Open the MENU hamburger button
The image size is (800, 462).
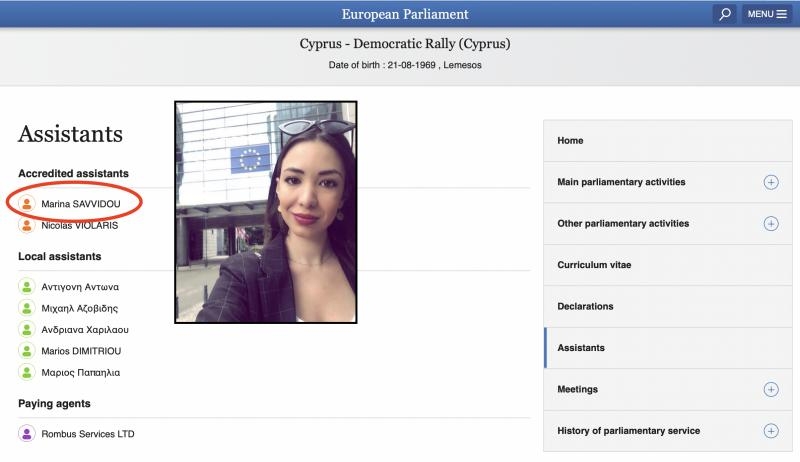(x=767, y=14)
